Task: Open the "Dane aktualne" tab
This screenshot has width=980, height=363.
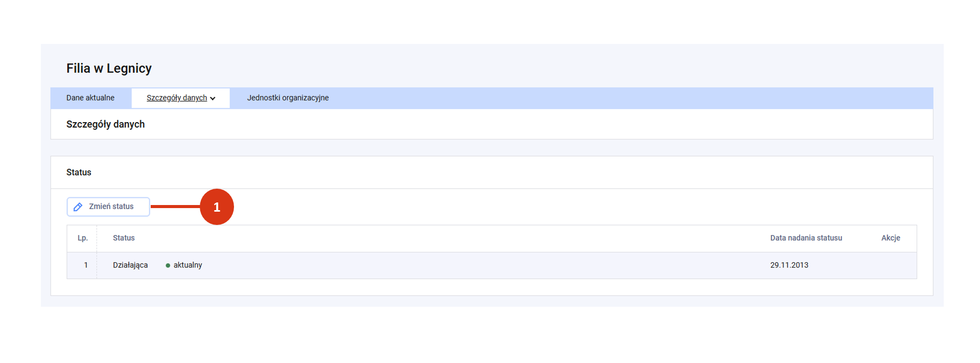Action: click(x=90, y=98)
